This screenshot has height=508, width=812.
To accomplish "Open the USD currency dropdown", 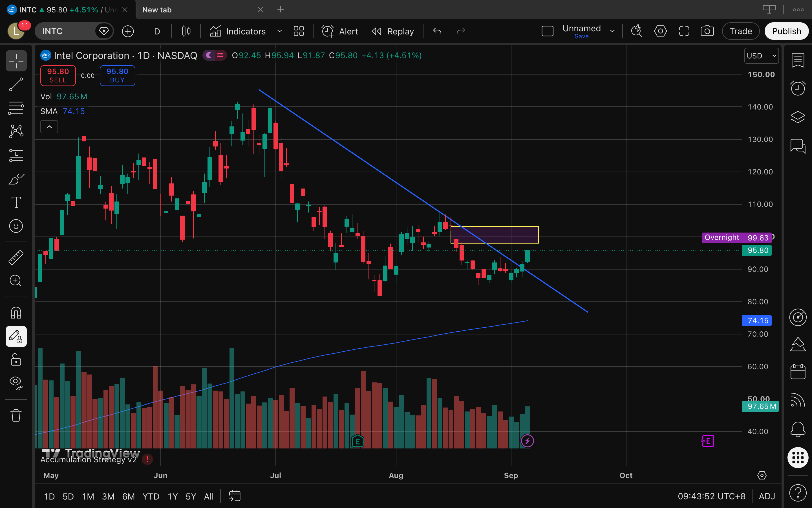I will [x=761, y=56].
